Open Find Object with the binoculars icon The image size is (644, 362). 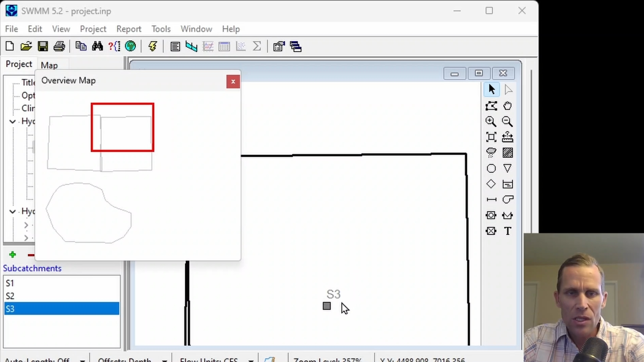tap(98, 46)
